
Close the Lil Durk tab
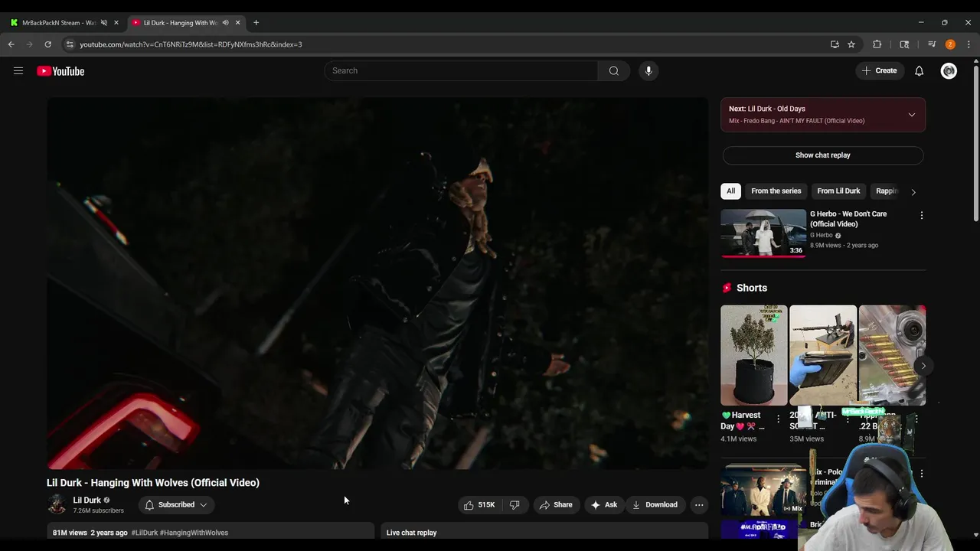click(x=237, y=22)
